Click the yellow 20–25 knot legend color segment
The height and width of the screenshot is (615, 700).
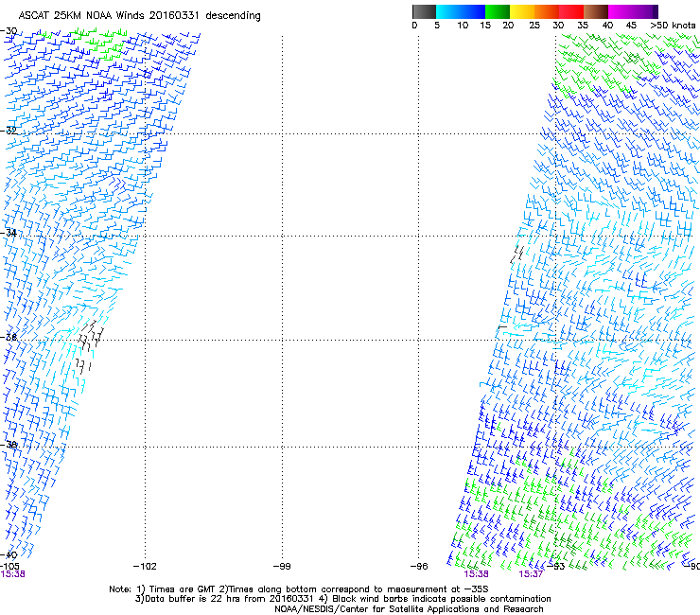click(522, 11)
